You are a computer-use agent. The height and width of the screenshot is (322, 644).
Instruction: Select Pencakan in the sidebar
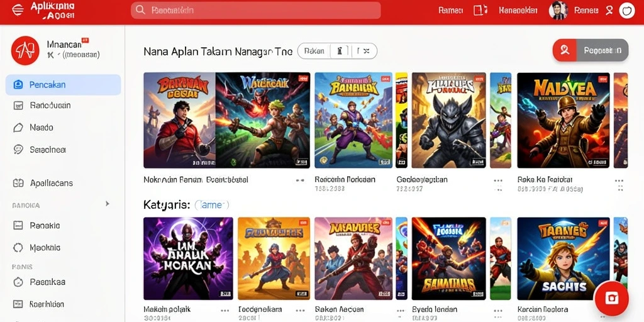64,85
